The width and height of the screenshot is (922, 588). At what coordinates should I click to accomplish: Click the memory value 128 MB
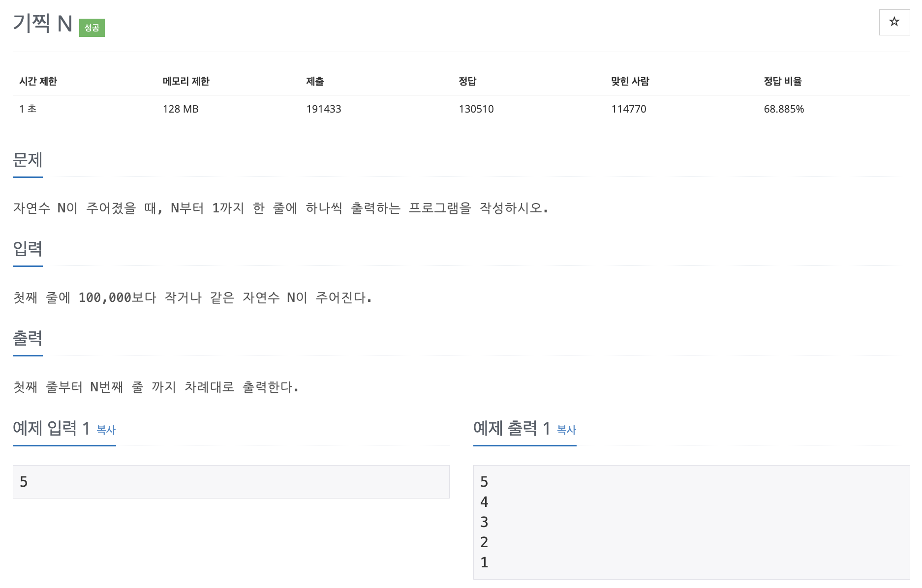[181, 109]
